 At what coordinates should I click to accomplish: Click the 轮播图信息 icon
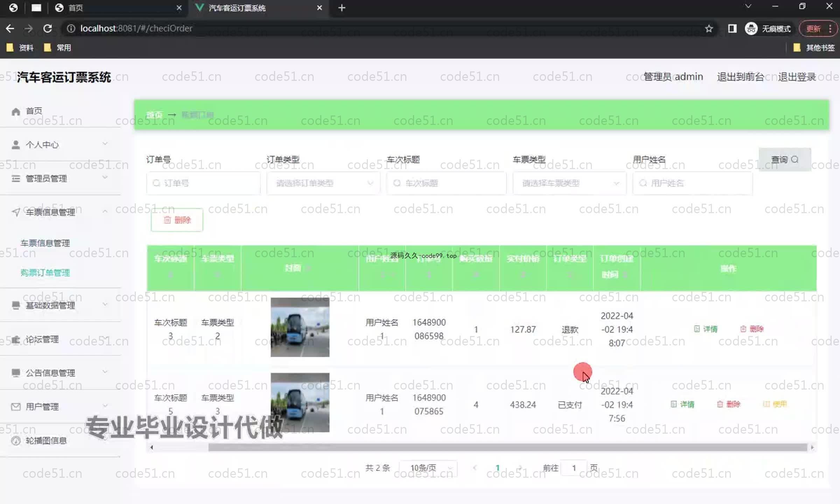click(x=16, y=441)
